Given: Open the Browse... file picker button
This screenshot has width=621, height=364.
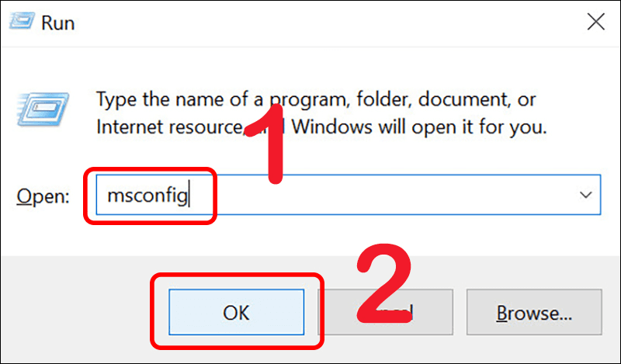Looking at the screenshot, I should coord(534,313).
